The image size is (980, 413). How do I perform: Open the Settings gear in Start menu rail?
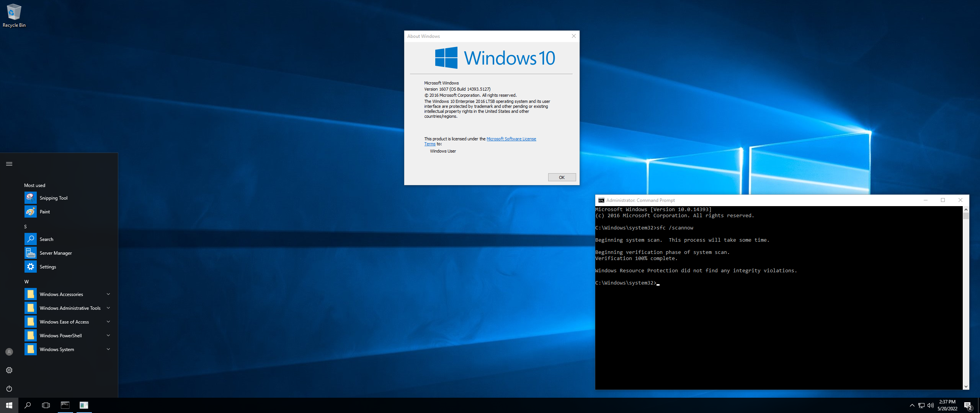click(x=9, y=370)
